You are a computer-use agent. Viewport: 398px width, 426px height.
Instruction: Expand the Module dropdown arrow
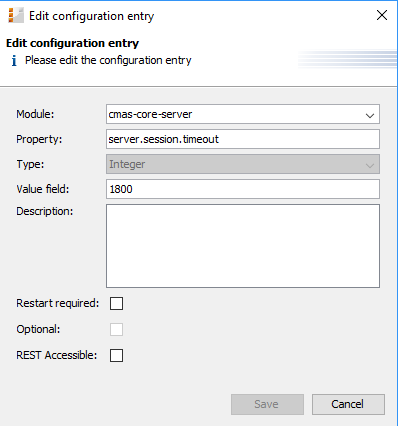click(x=370, y=115)
